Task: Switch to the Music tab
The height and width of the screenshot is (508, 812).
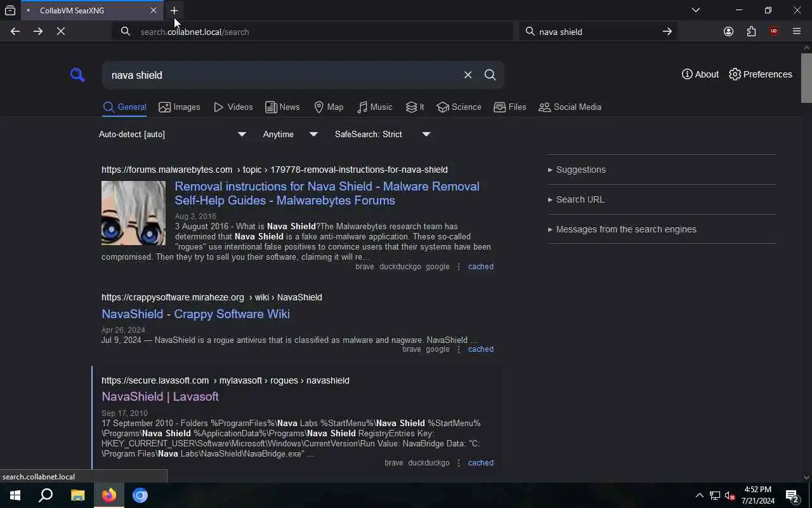Action: coord(374,107)
